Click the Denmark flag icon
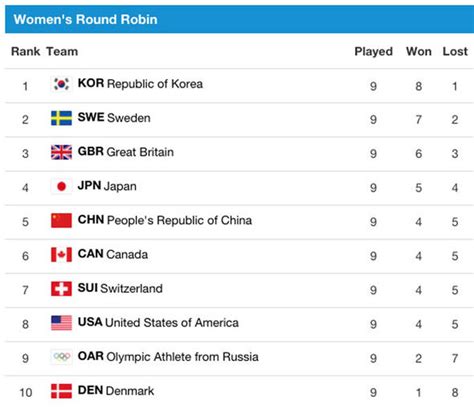Viewport: 474px width, 412px height. click(61, 391)
